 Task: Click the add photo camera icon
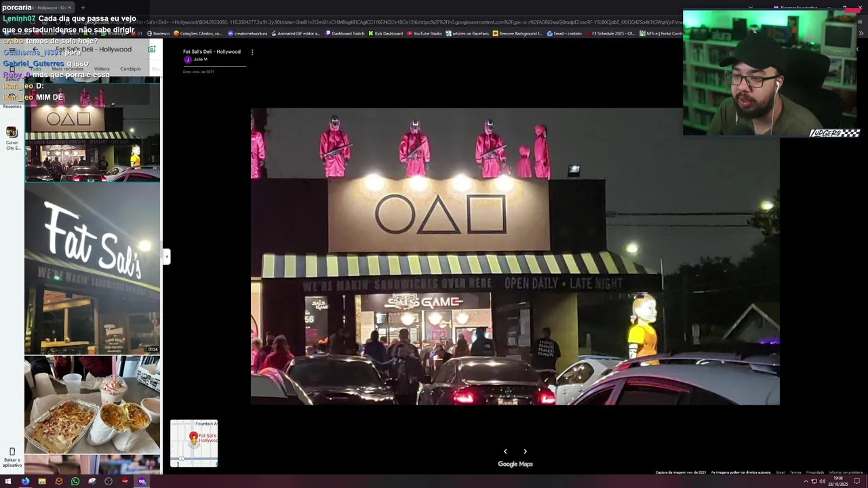[x=152, y=49]
